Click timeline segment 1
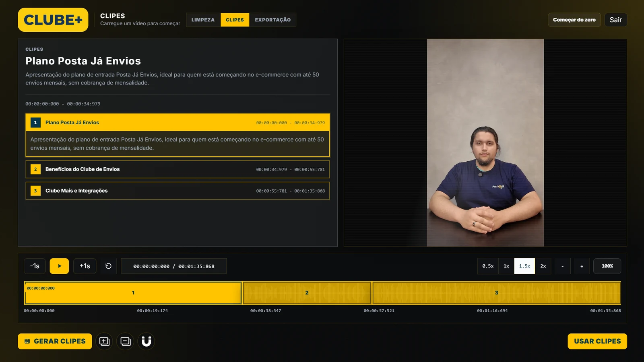Screen dimensions: 644x362 [x=133, y=293]
